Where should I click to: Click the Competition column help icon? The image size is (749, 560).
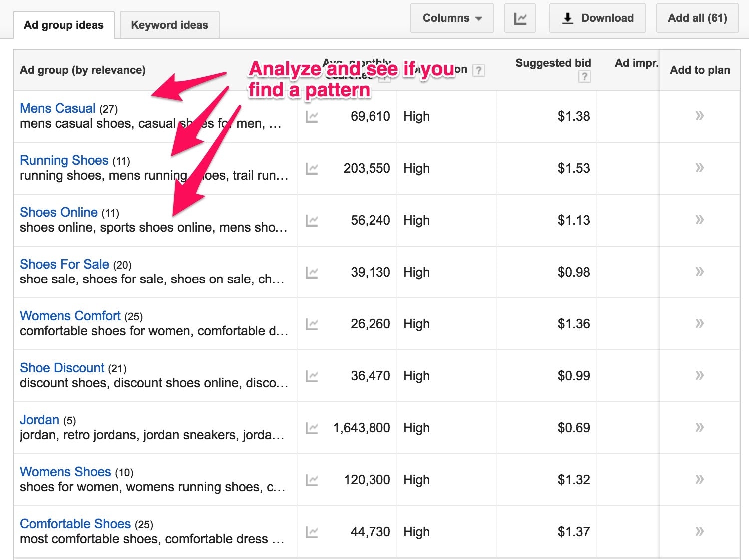click(x=478, y=70)
